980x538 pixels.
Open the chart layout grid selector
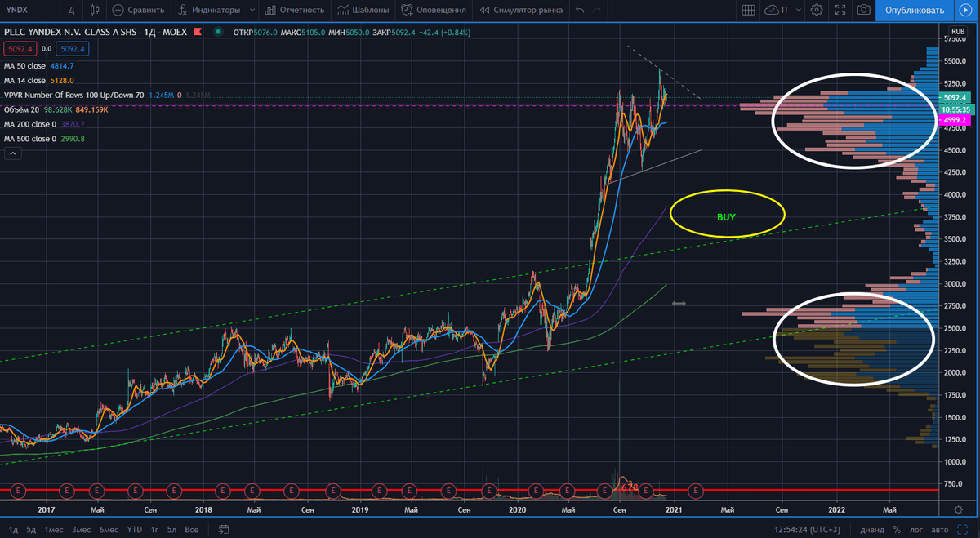click(x=749, y=11)
